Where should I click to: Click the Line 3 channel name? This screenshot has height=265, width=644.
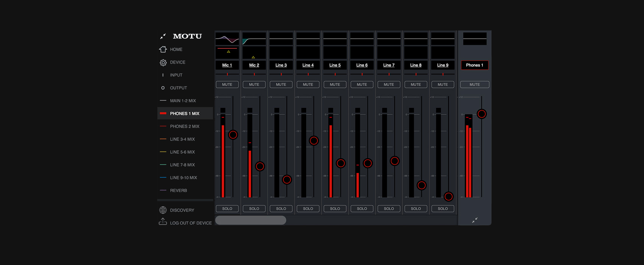(x=281, y=65)
